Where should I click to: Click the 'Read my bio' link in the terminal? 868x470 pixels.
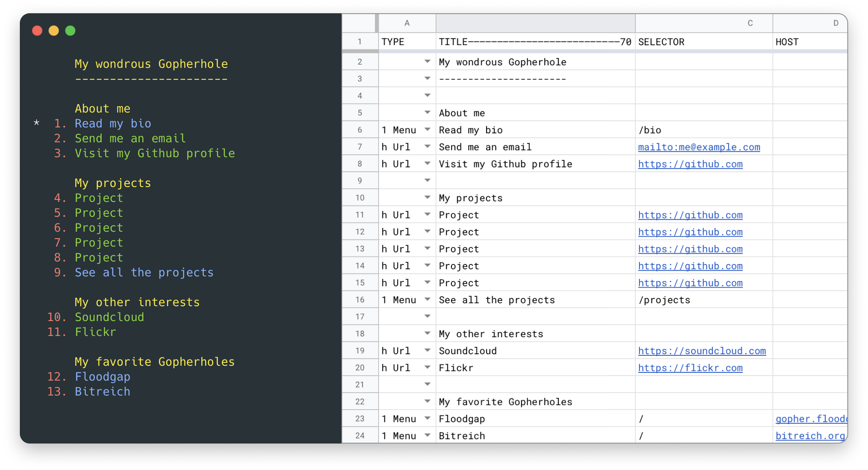112,123
